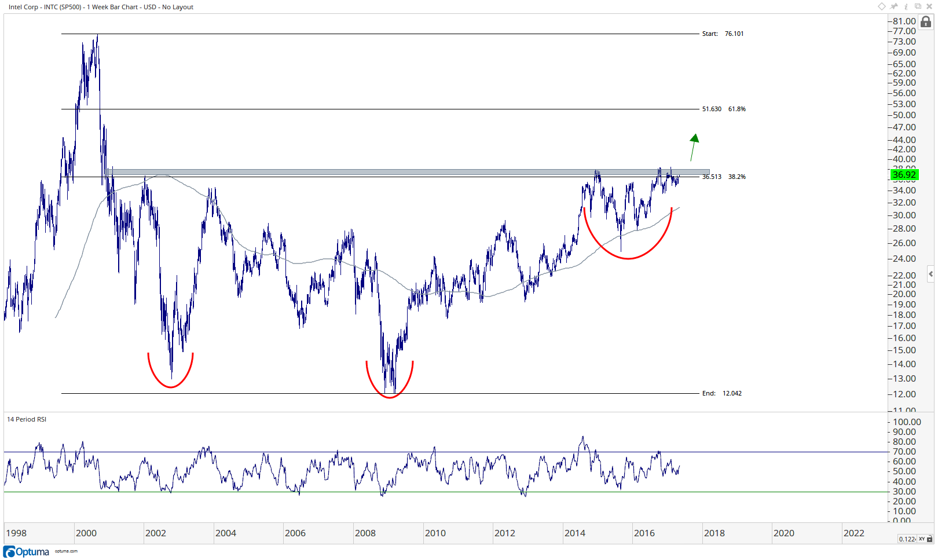Open the optuma.com link
Screen dimensions: 938x560
point(66,551)
